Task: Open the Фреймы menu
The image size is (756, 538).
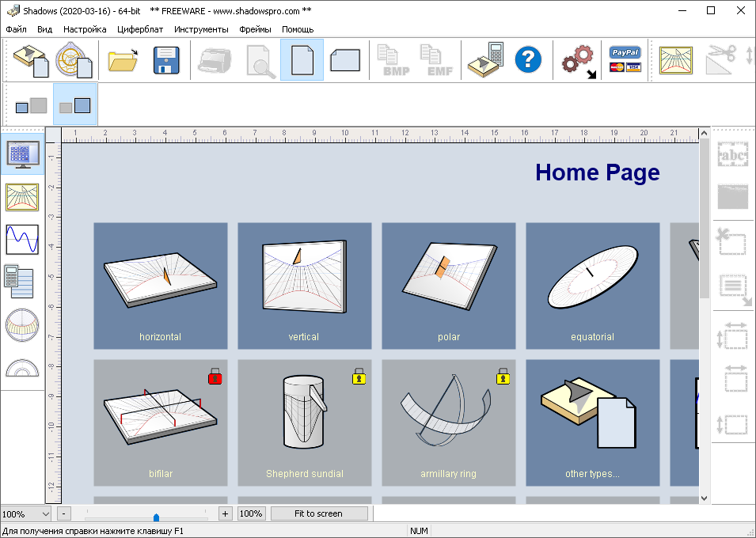Action: coord(255,29)
